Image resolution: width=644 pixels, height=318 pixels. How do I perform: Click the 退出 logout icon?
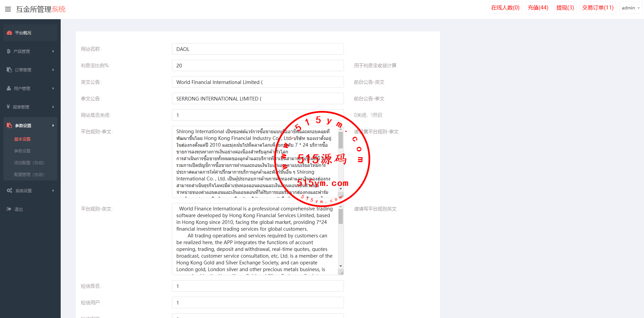pyautogui.click(x=9, y=209)
